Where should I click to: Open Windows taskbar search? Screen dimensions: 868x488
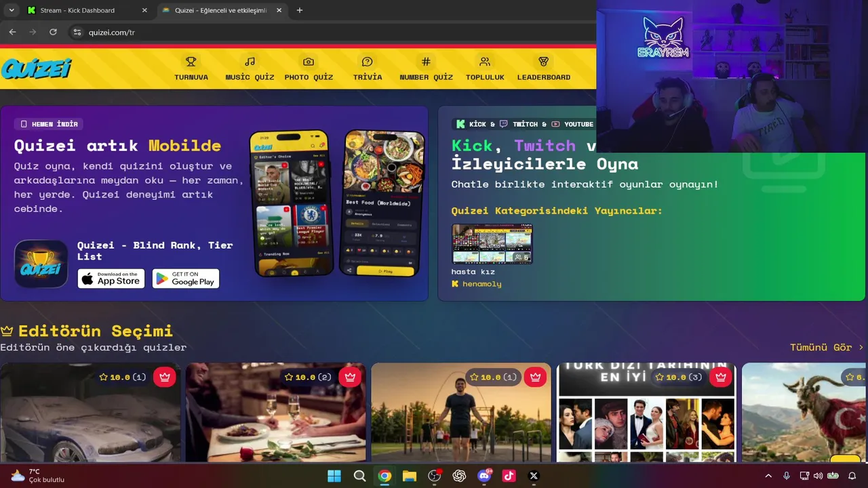pos(359,476)
